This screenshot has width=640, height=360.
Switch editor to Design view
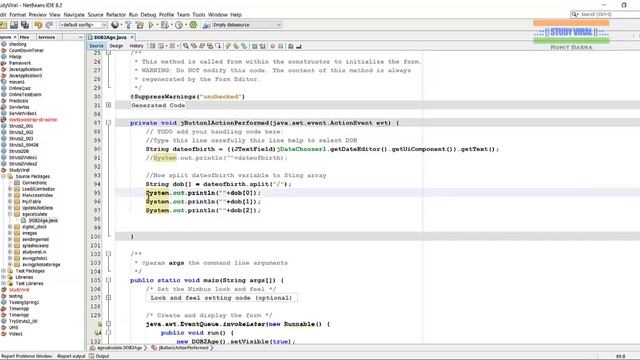[116, 46]
